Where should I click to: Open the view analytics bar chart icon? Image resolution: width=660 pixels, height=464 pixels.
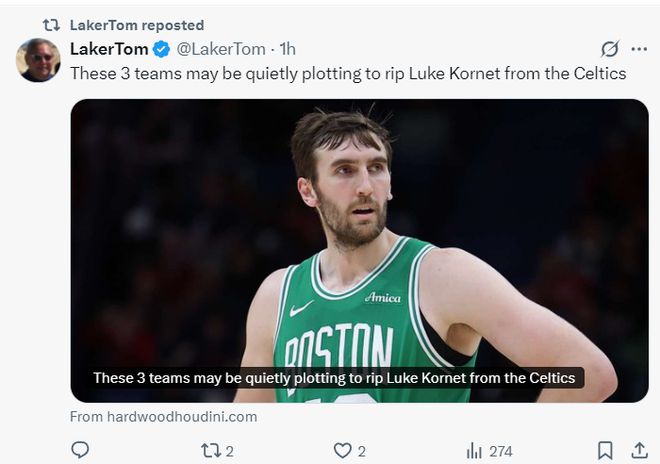tap(474, 451)
